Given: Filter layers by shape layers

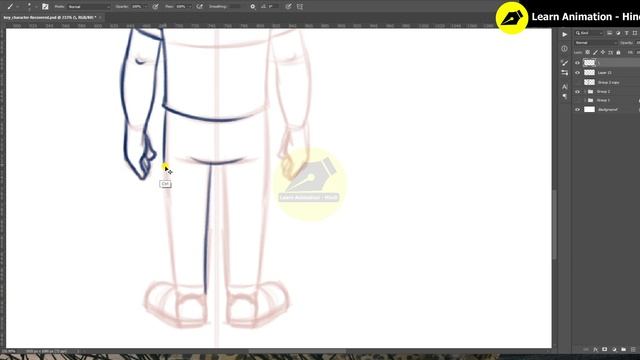Looking at the screenshot, I should click(635, 33).
